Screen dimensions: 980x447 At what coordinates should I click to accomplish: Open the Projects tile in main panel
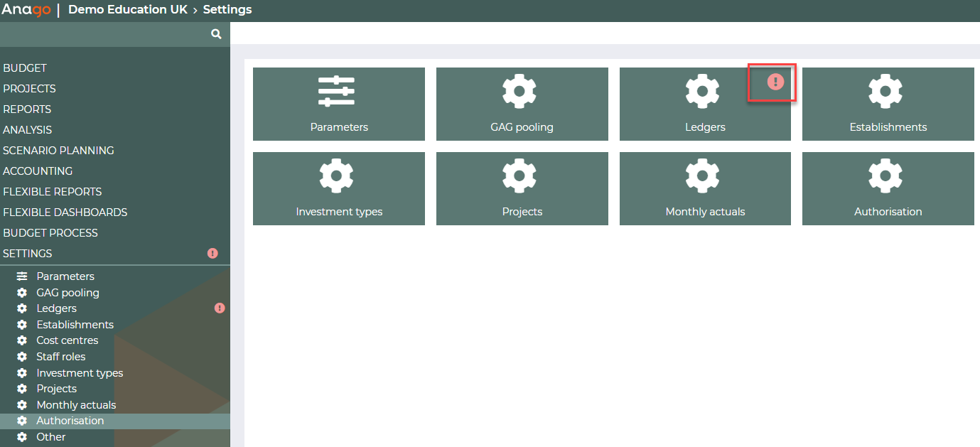(522, 188)
